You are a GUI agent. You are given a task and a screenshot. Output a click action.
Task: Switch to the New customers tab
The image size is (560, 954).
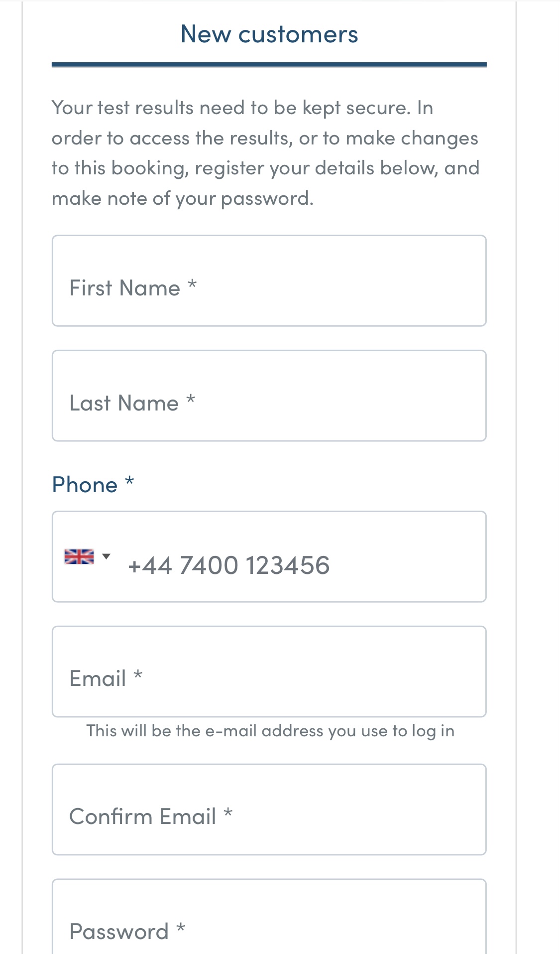tap(269, 34)
